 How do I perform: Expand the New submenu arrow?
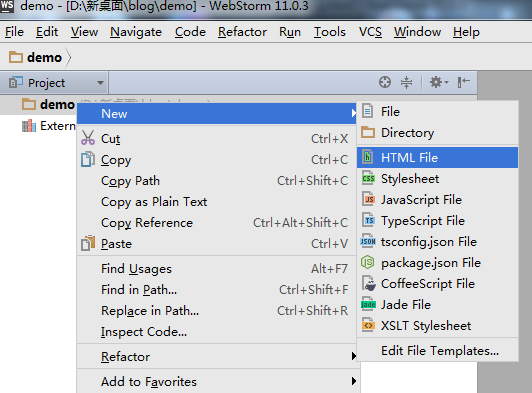point(354,113)
